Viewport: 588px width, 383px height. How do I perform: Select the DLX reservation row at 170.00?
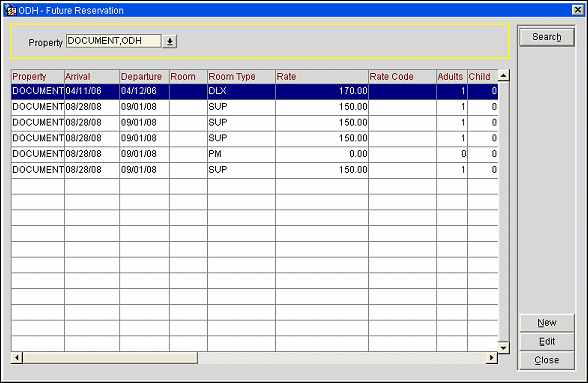(x=255, y=91)
